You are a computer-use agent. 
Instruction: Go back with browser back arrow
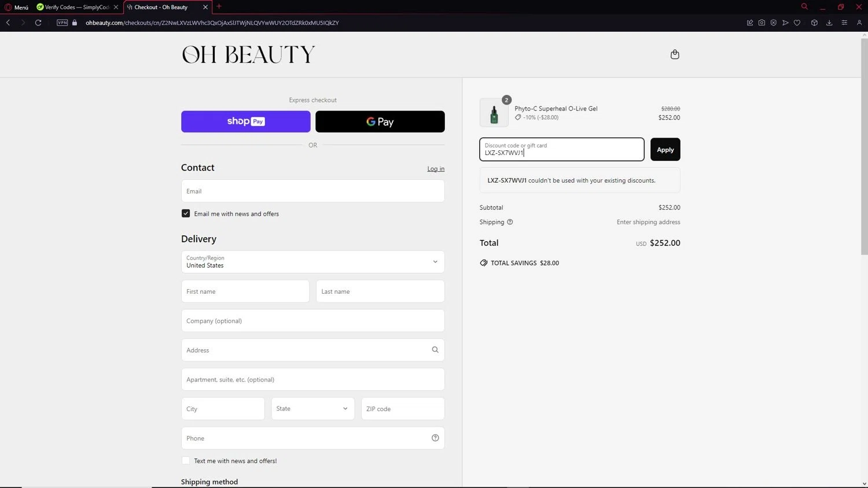coord(8,23)
